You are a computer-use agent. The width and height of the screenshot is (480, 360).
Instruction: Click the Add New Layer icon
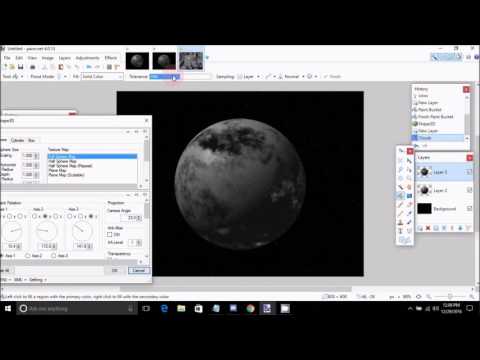[420, 228]
